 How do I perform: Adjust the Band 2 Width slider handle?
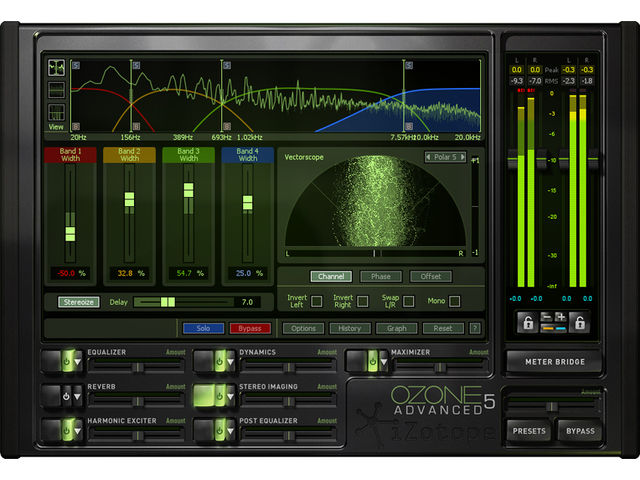tap(129, 200)
